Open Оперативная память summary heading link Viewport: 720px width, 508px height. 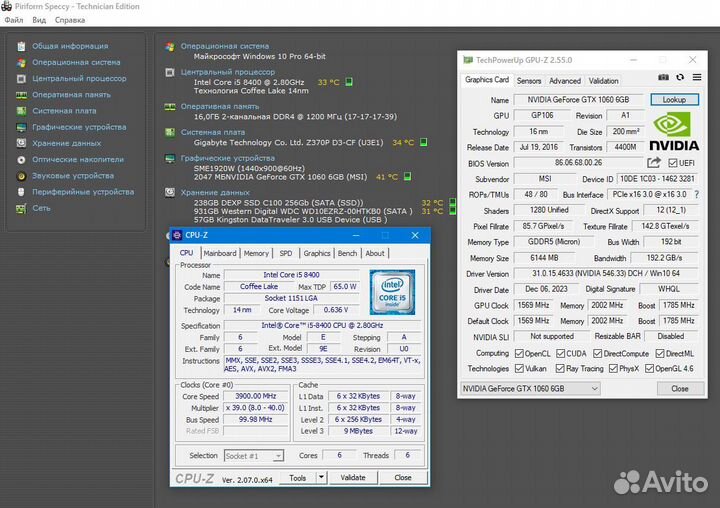tap(220, 106)
